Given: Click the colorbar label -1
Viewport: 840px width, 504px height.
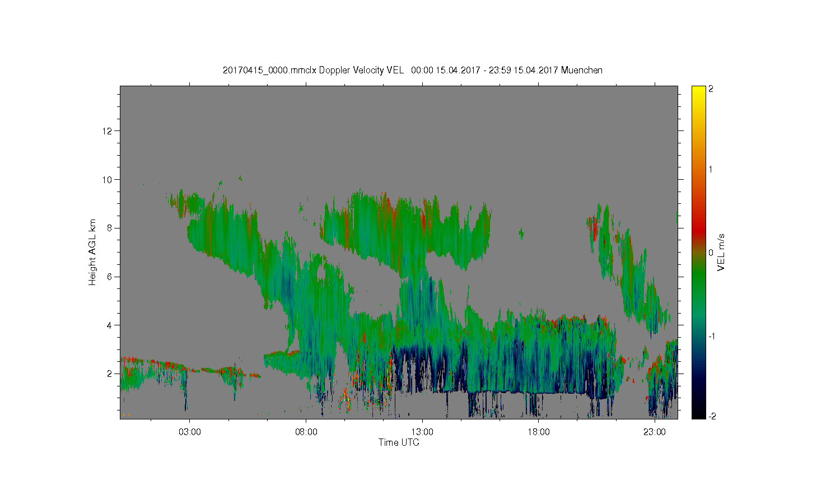Looking at the screenshot, I should pos(711,336).
